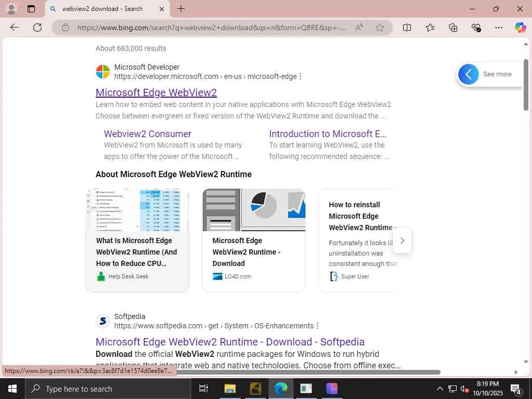Toggle Read aloud icon in address bar
The image size is (532, 399).
pyautogui.click(x=359, y=28)
